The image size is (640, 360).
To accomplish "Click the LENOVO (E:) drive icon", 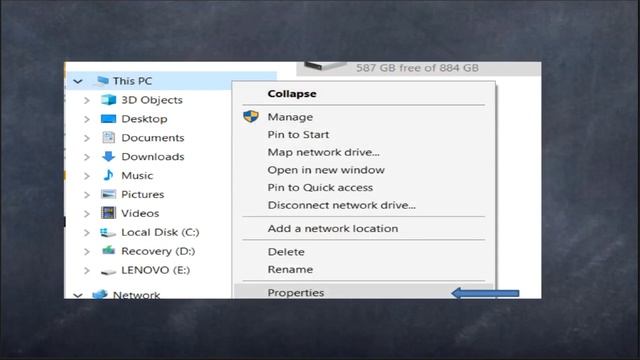I will (108, 271).
